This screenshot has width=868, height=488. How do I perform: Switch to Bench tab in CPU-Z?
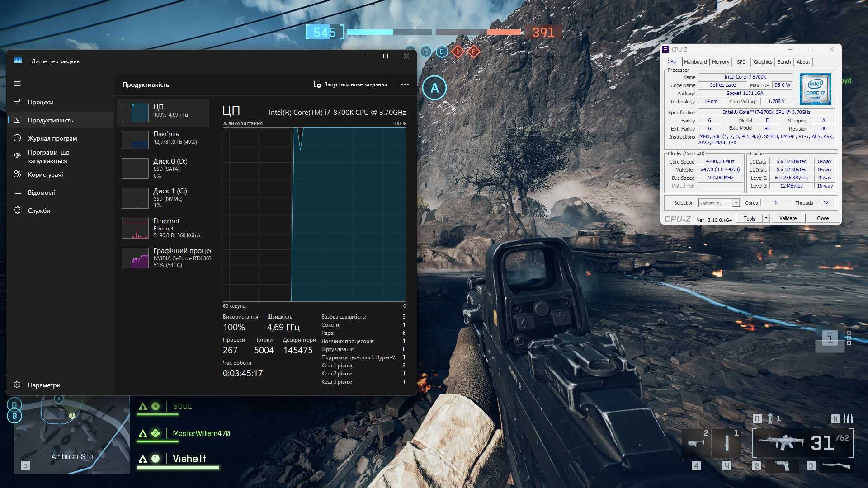click(x=784, y=62)
